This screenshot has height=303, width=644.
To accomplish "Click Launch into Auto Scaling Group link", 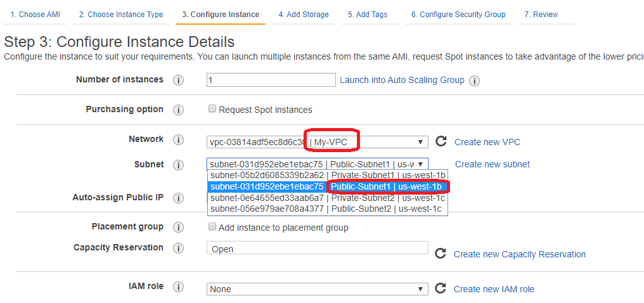I will [402, 81].
